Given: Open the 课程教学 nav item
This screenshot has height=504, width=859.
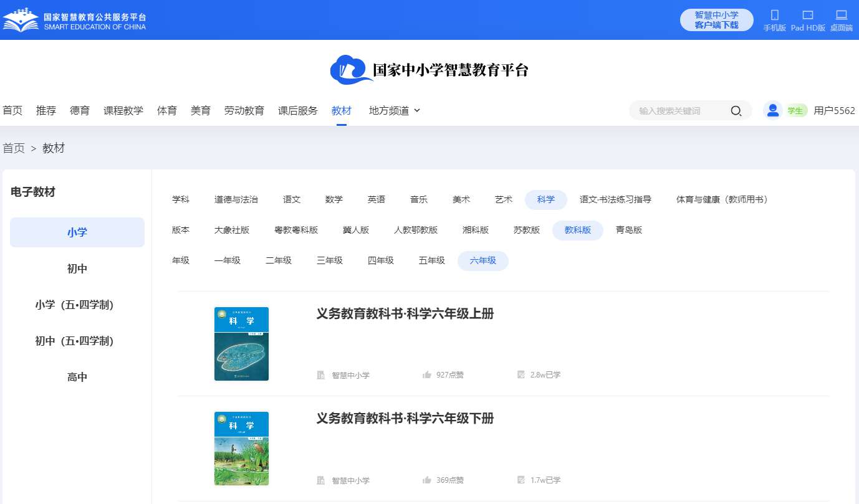Looking at the screenshot, I should (x=123, y=110).
